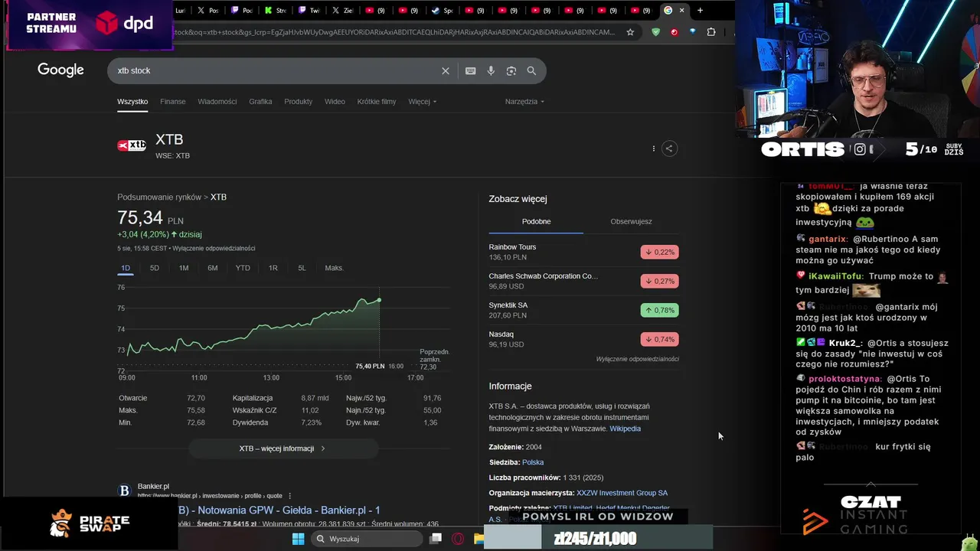This screenshot has height=551, width=980.
Task: Bookmark this page with star icon
Action: pos(630,32)
